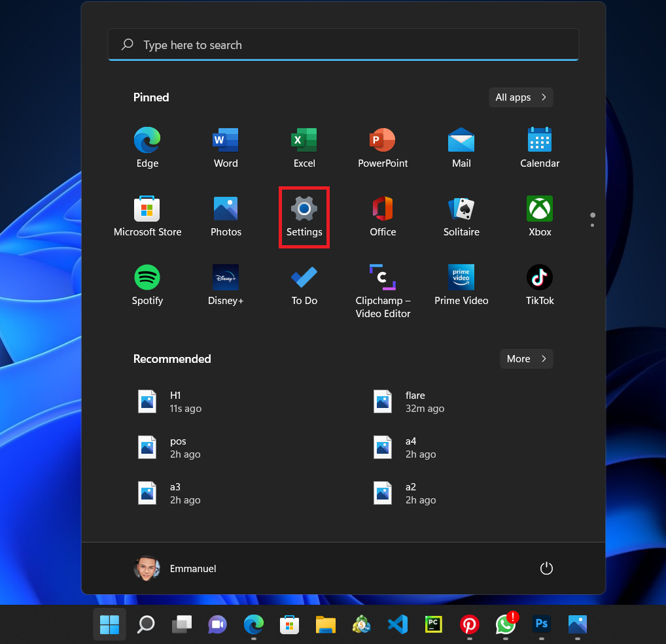Screen dimensions: 666x644
Task: Launch PowerPoint pinned app
Action: [383, 147]
